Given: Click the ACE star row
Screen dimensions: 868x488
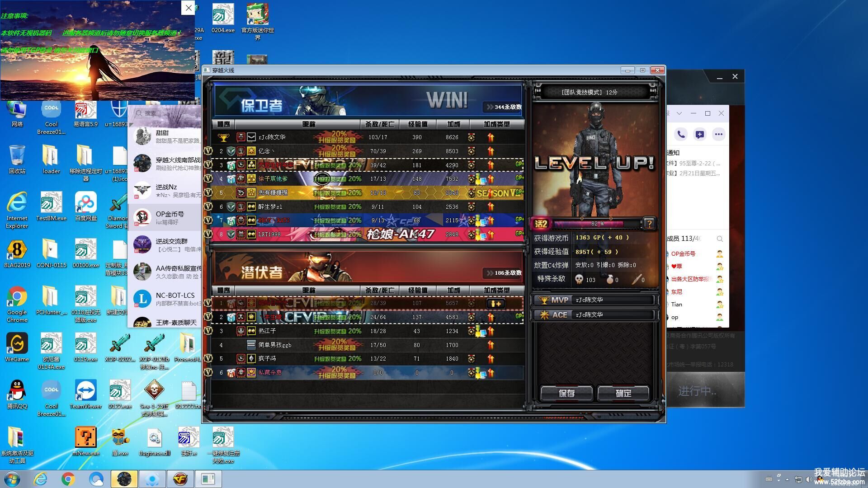Looking at the screenshot, I should pos(594,314).
